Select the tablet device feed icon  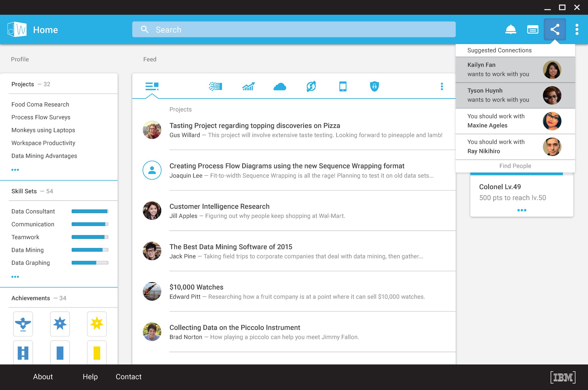[x=343, y=86]
